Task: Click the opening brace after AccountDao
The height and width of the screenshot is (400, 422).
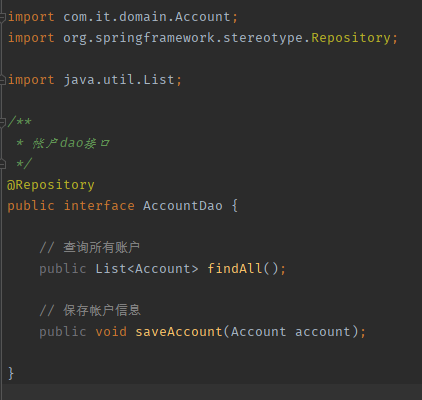Action: [x=235, y=206]
